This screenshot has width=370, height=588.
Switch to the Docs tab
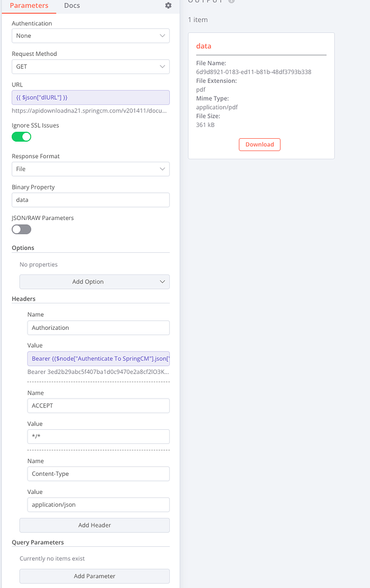point(72,6)
